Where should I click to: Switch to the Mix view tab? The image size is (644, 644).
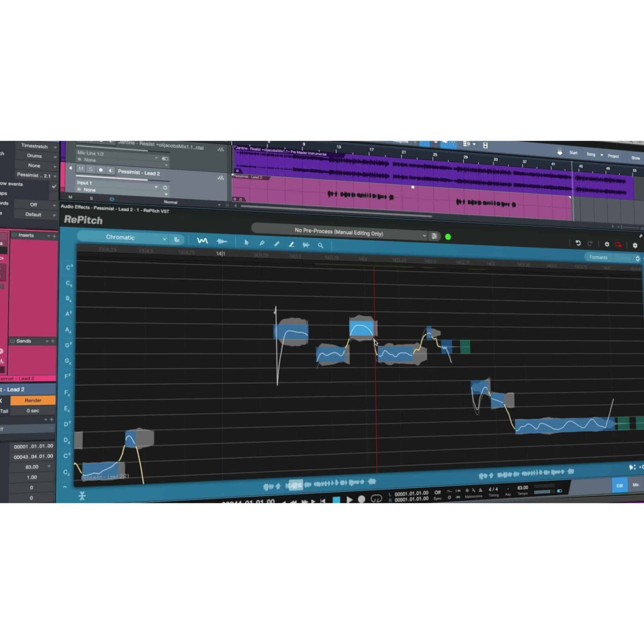635,485
